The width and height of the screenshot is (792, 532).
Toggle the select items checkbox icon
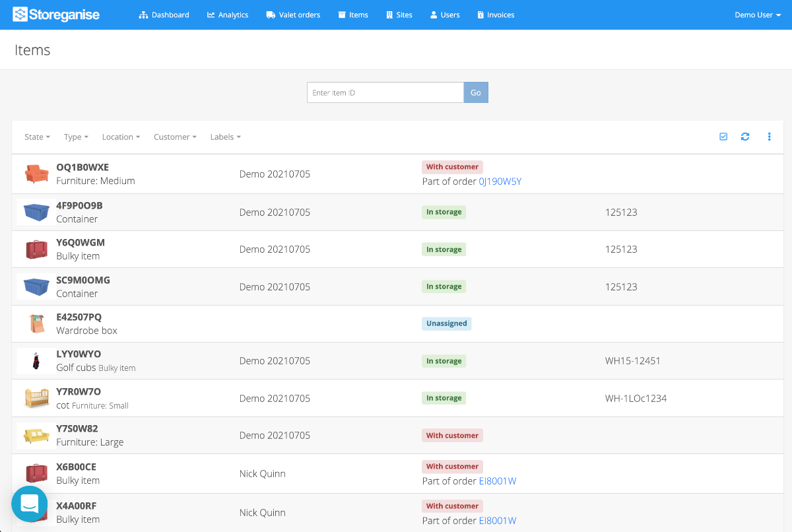point(723,137)
